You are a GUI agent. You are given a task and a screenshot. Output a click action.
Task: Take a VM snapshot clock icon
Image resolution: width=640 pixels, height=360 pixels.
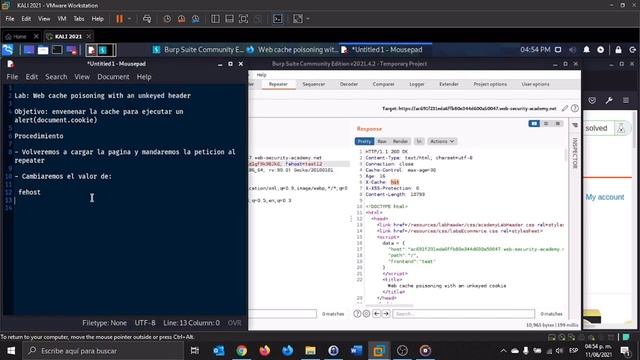coord(167,19)
